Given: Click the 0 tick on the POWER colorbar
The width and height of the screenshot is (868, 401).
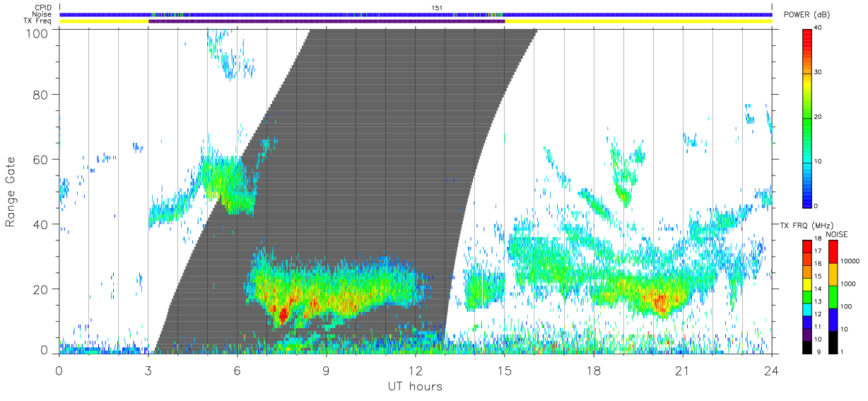Looking at the screenshot, I should 816,206.
